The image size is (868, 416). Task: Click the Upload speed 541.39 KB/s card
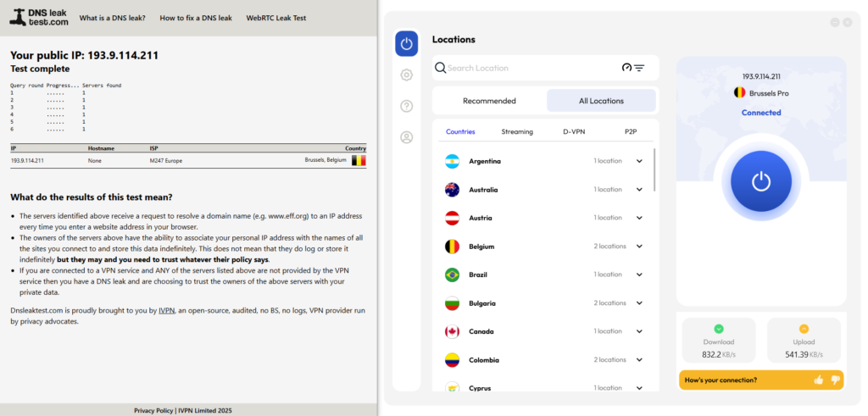coord(804,341)
